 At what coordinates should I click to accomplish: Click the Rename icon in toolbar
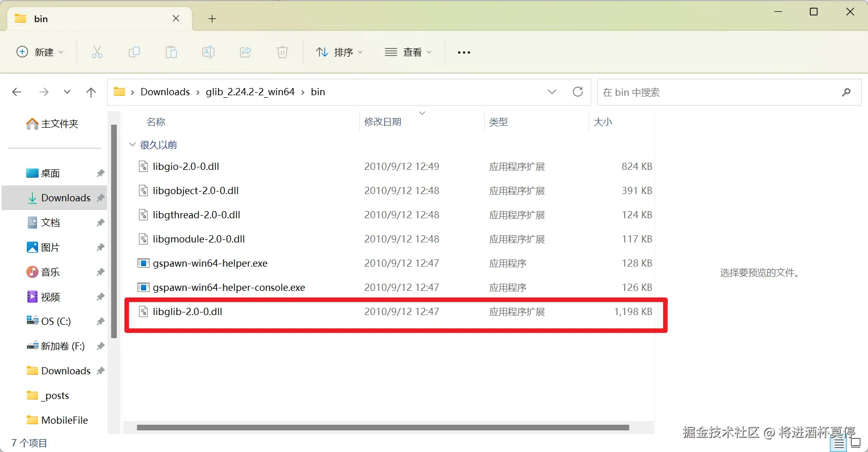point(208,52)
